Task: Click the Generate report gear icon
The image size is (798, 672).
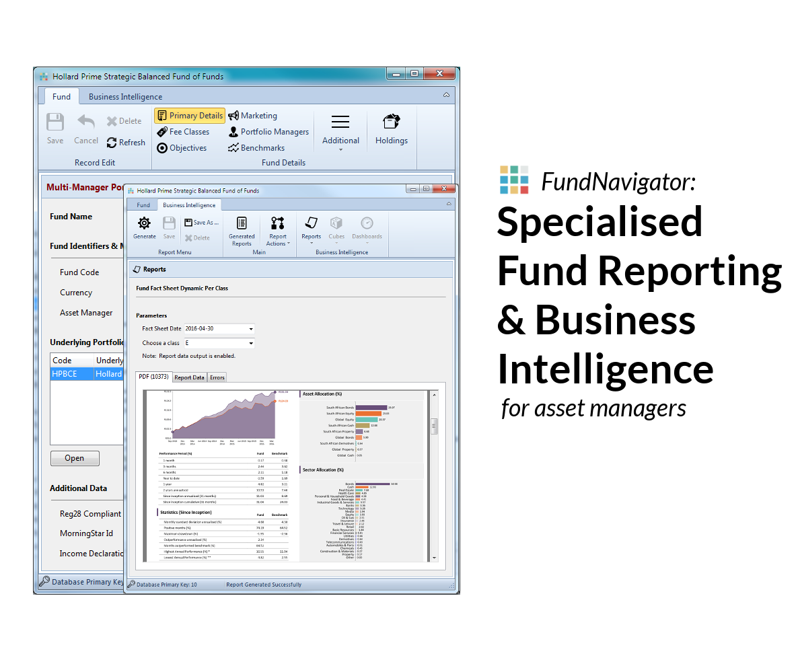Action: pyautogui.click(x=145, y=223)
